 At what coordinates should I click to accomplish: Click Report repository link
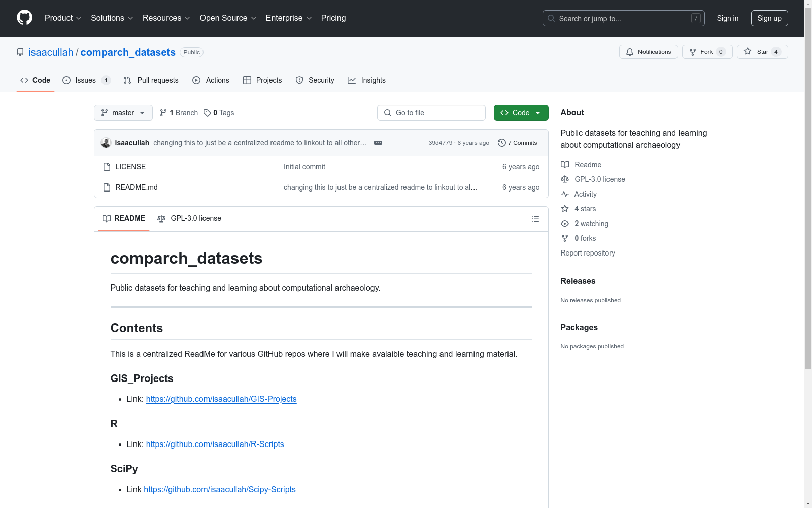(588, 253)
